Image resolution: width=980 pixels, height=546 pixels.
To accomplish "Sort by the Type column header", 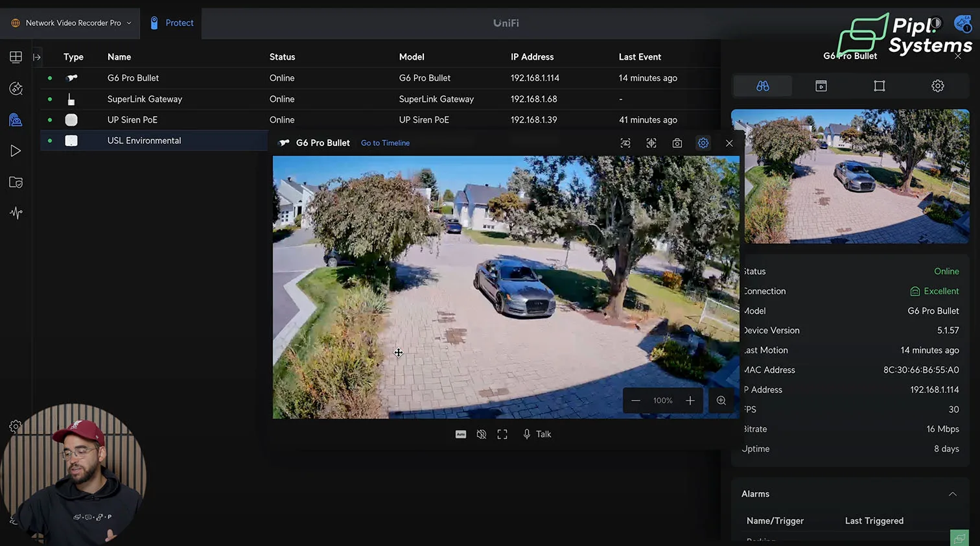I will [73, 57].
